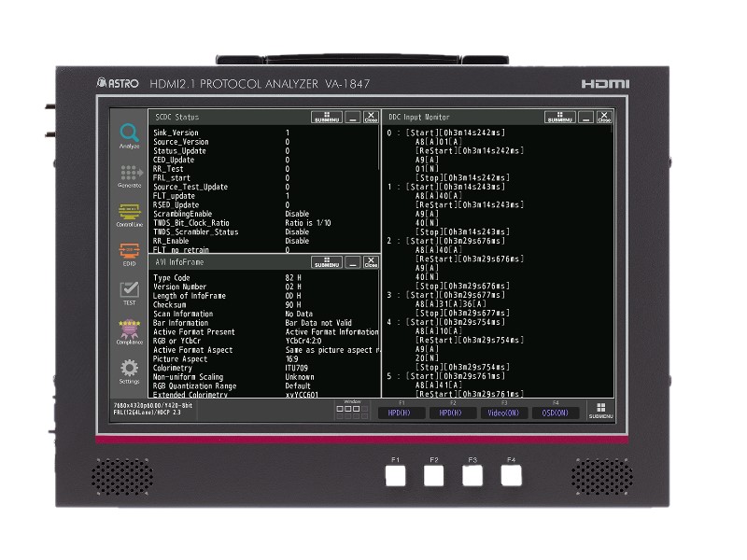Open the Analyze magnifier icon

click(x=129, y=136)
